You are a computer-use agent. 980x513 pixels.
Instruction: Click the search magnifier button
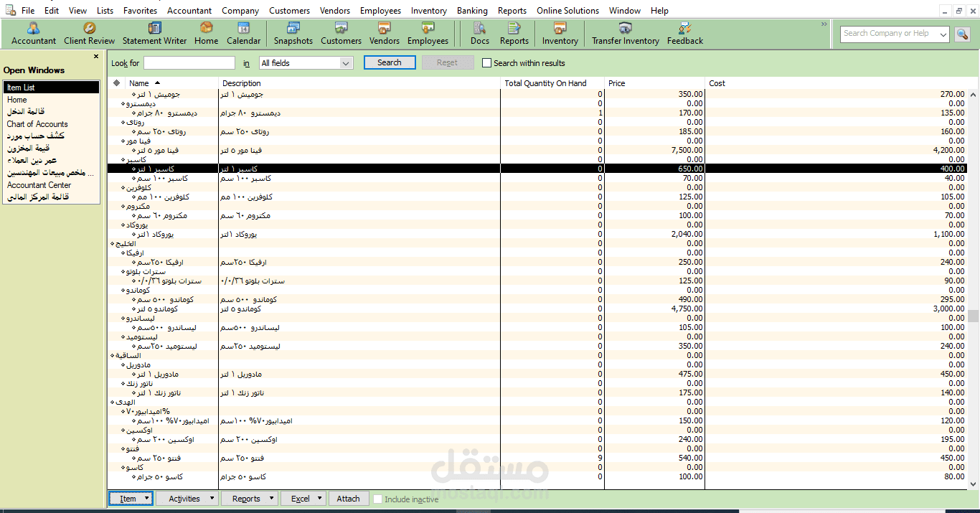[962, 34]
